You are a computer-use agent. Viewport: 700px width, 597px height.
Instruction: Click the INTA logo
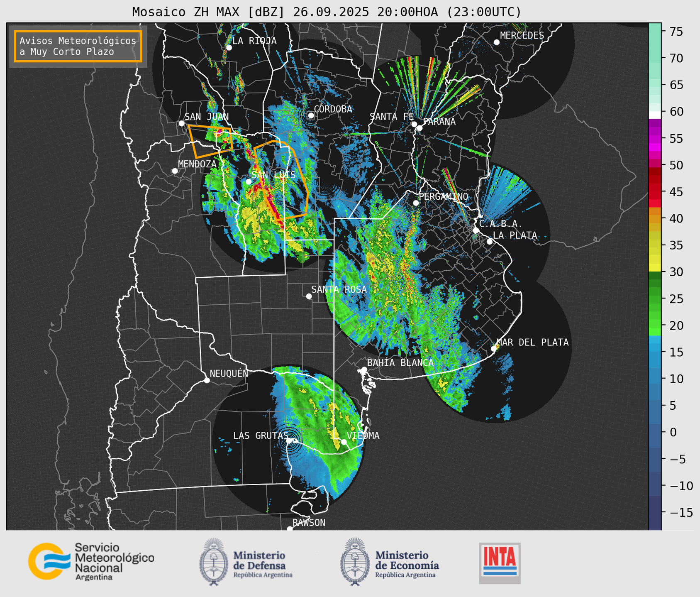(500, 563)
